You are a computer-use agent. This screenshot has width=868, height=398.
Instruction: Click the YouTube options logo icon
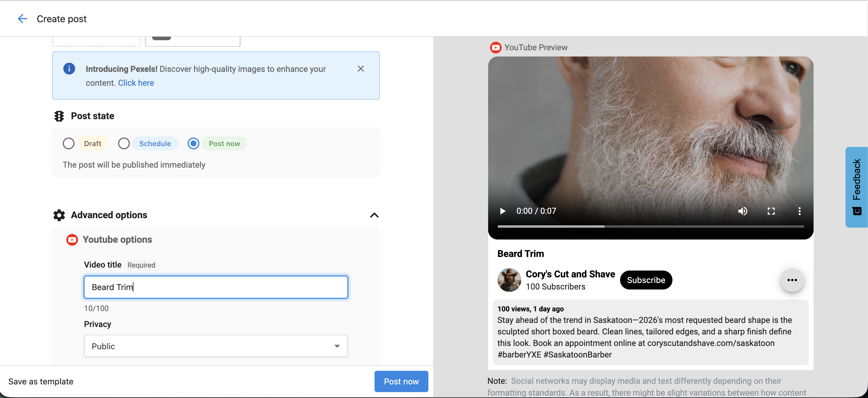72,240
